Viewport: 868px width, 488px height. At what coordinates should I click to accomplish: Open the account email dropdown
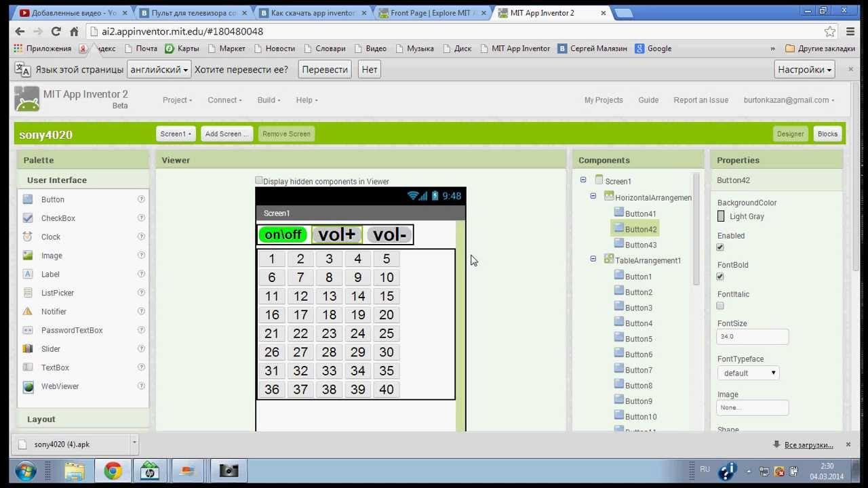pyautogui.click(x=789, y=100)
